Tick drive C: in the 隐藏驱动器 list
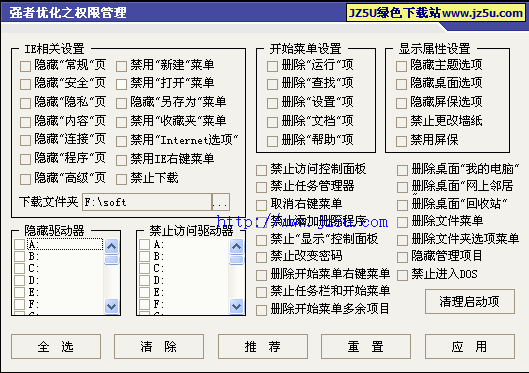The height and width of the screenshot is (373, 529). click(20, 268)
